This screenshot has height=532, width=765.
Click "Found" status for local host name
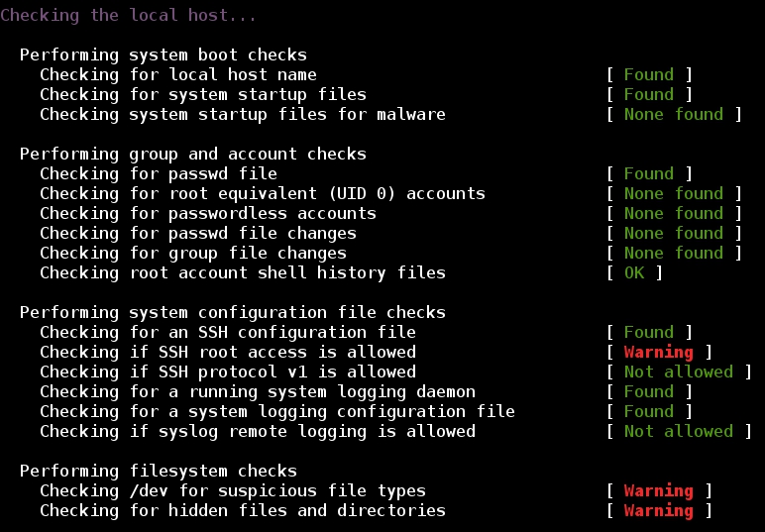click(x=648, y=74)
